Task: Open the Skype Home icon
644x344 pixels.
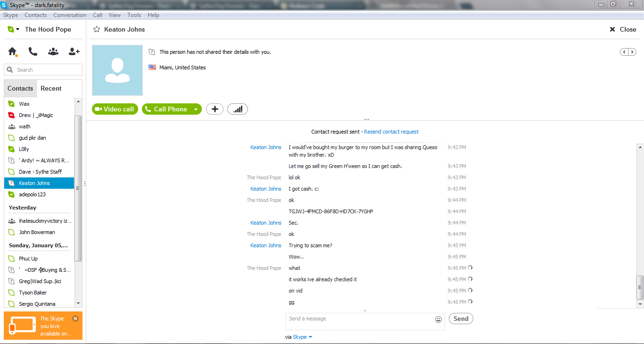Action: (12, 51)
